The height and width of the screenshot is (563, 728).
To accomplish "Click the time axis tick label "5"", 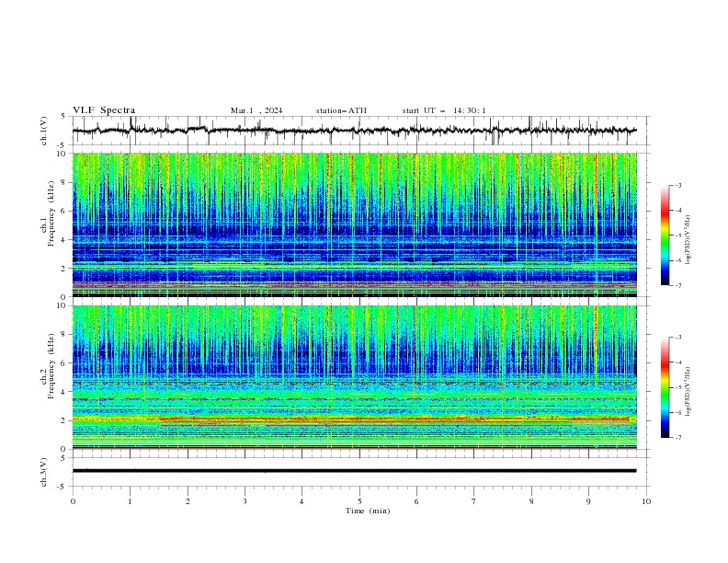I will [359, 501].
